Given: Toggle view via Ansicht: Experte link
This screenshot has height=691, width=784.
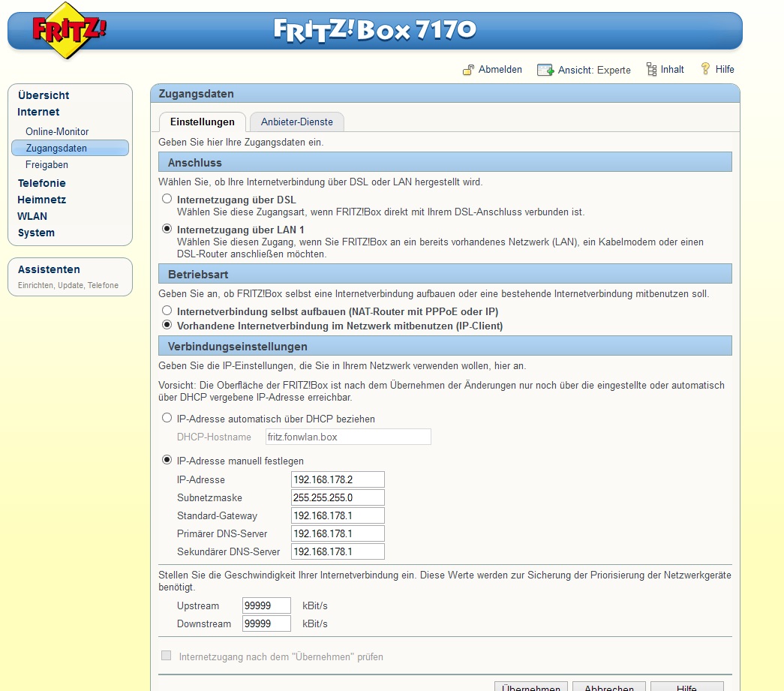Looking at the screenshot, I should point(594,70).
